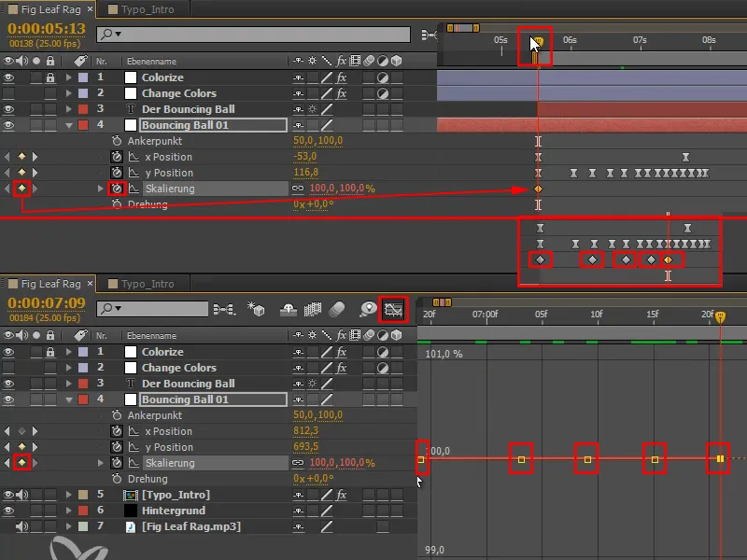The image size is (747, 560).
Task: Enable Draft 3D in the 0:00:07:09 timeline
Action: click(x=256, y=310)
